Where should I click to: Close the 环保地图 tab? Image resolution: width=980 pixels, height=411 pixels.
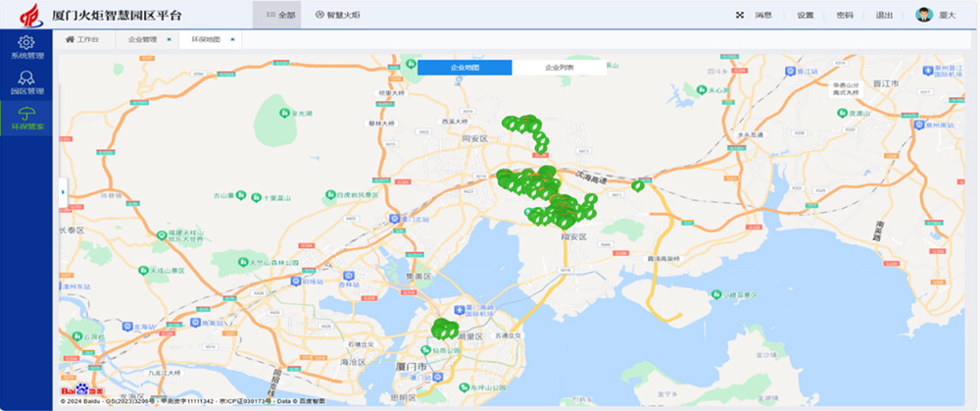click(x=231, y=39)
